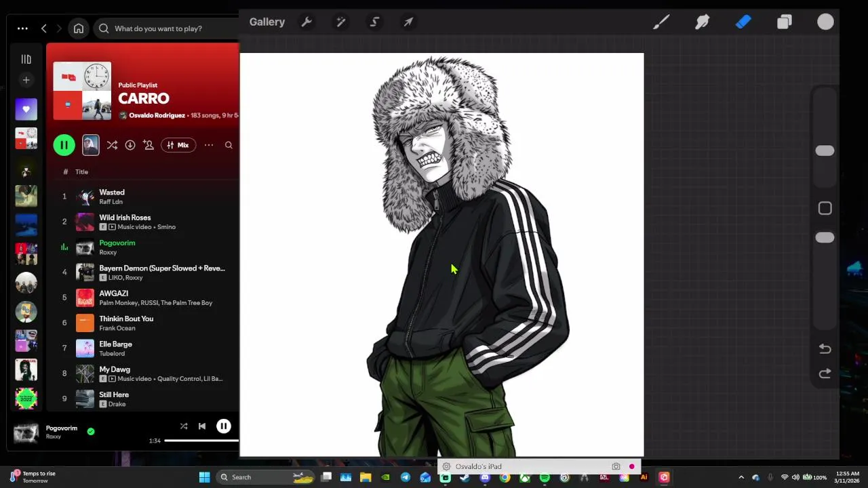Screen dimensions: 868x488
Task: Open more options for CARRO playlist
Action: 209,145
